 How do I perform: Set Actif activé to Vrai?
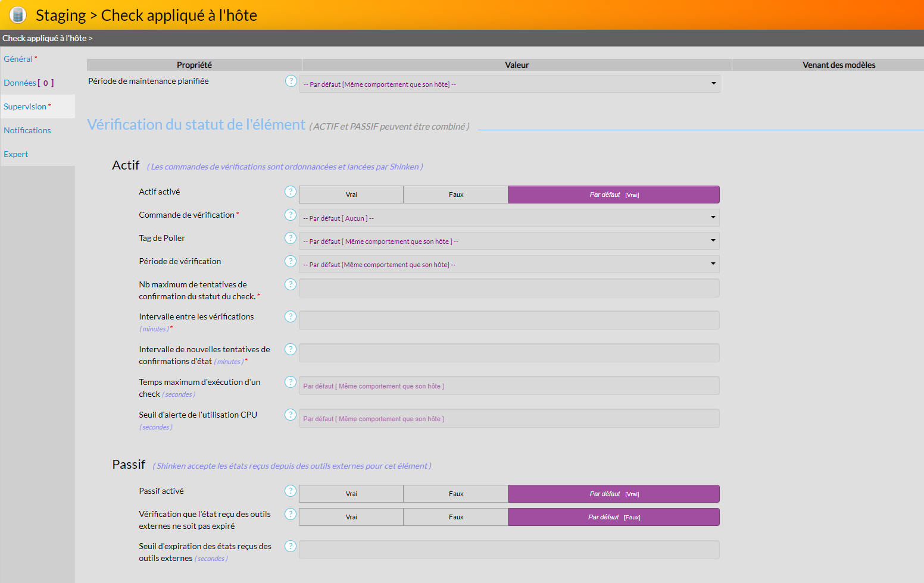point(351,195)
